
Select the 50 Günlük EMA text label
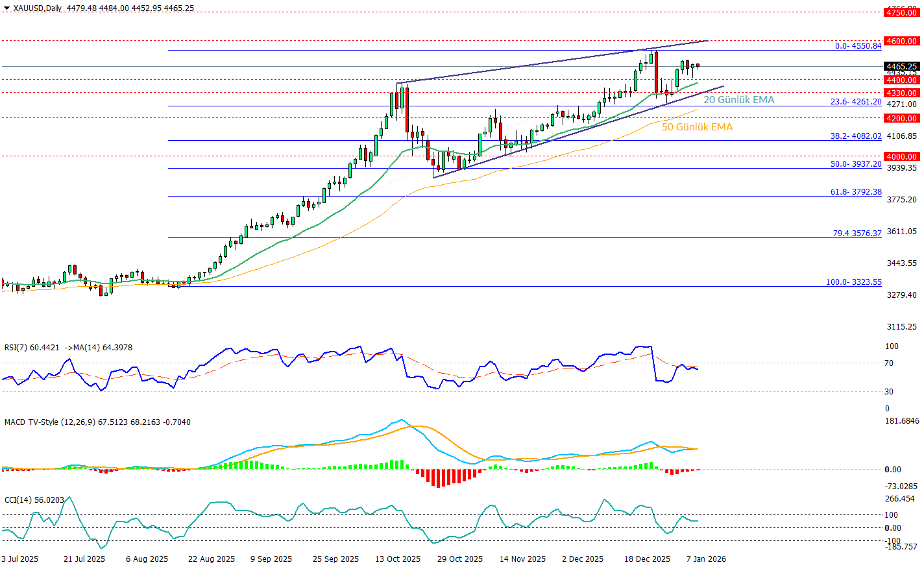pos(697,127)
